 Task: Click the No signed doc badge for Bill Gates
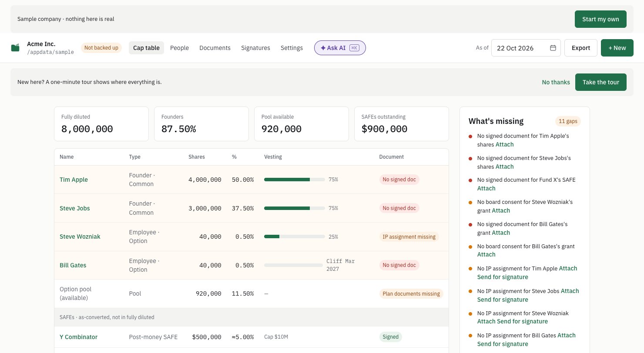click(x=399, y=265)
